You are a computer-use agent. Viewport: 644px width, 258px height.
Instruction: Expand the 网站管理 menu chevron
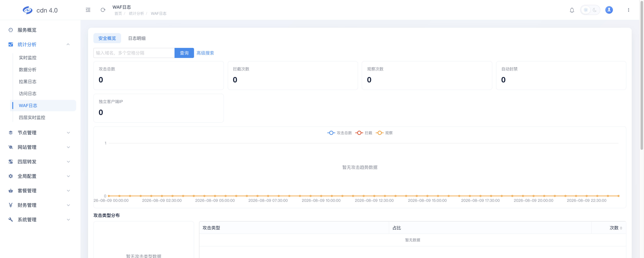click(68, 147)
